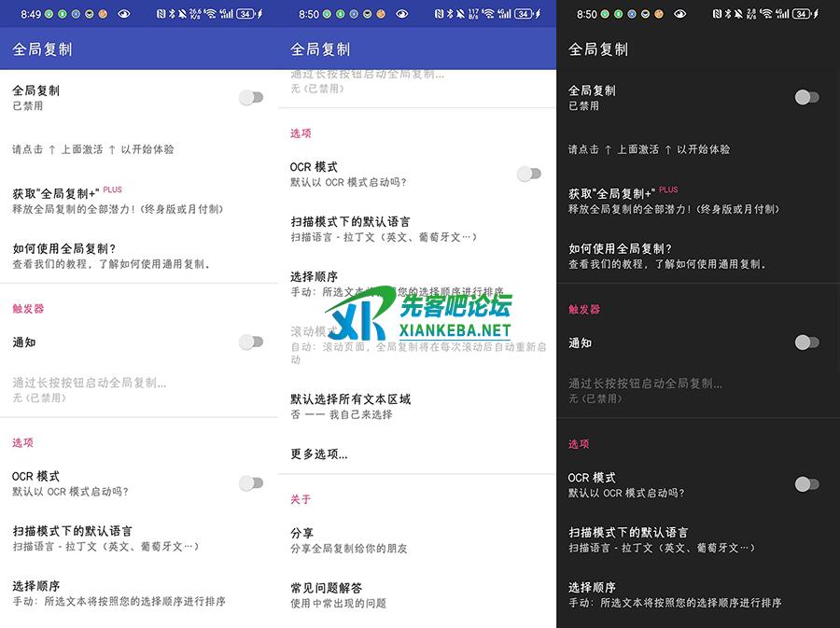Viewport: 840px width, 628px height.
Task: Toggle the 通知 switch in dark-theme screen
Action: tap(806, 342)
